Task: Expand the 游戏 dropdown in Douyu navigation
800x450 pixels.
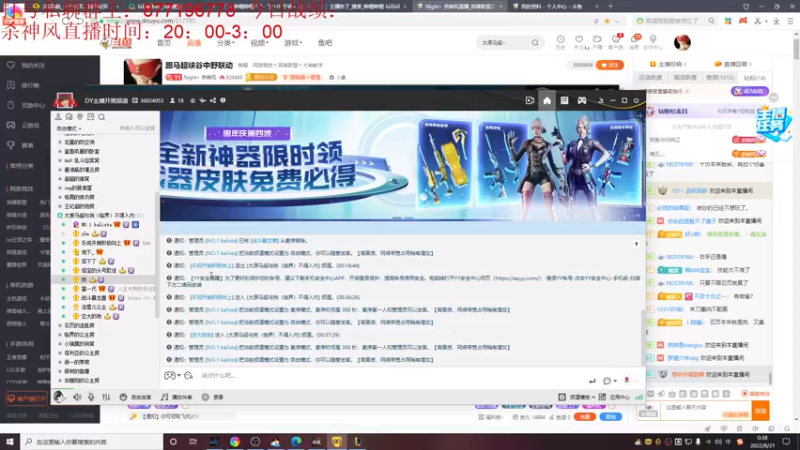Action: (293, 43)
